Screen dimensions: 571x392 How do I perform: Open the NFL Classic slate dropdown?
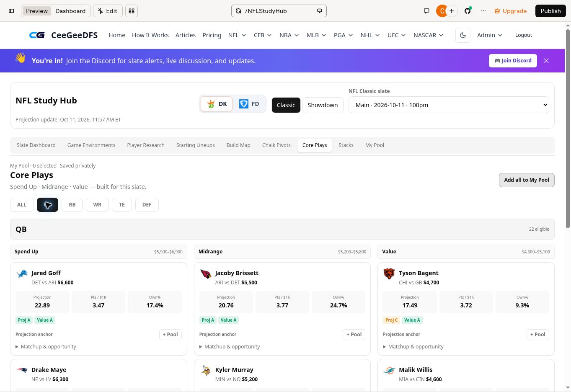[x=449, y=105]
